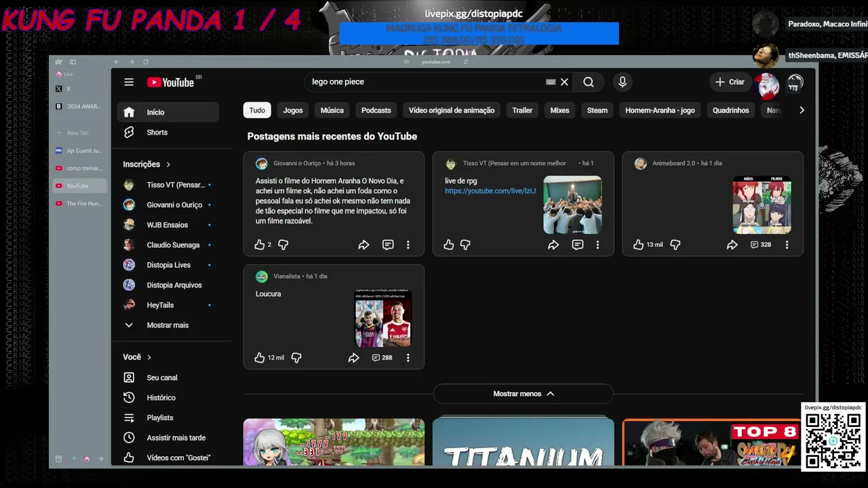Select the Música filter chip

332,110
